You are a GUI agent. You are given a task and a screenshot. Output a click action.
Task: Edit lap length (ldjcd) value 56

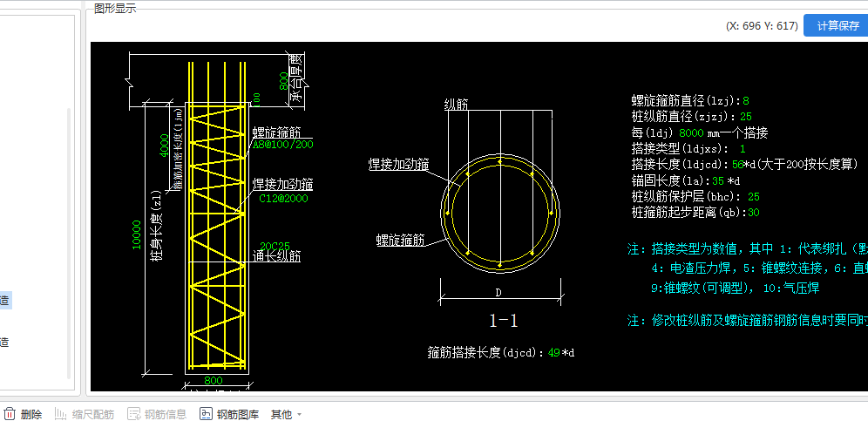(x=738, y=165)
